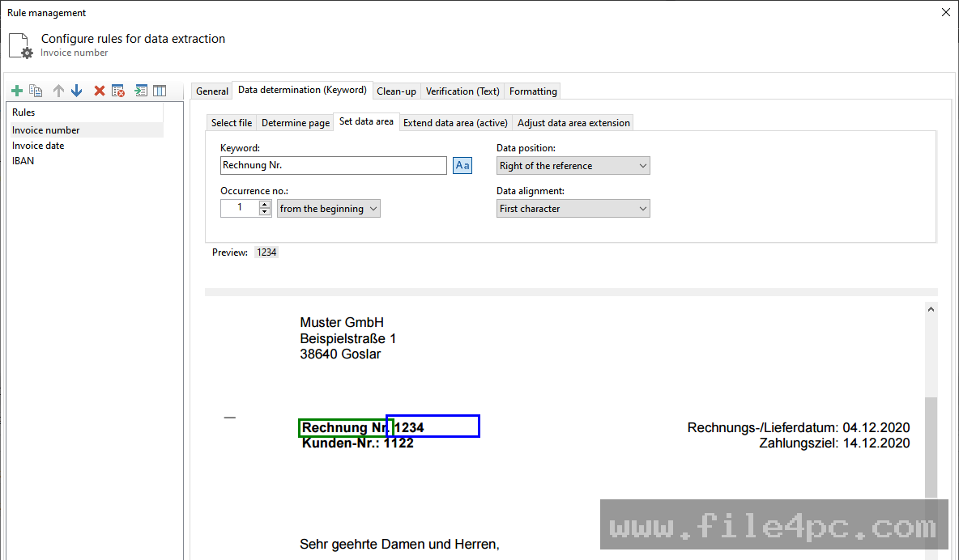Click '38640 Goslar' in the document preview

(340, 354)
